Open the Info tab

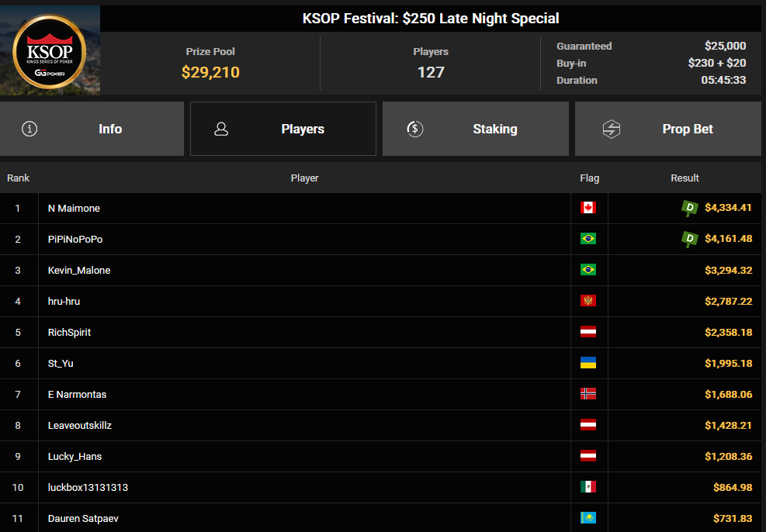click(92, 129)
